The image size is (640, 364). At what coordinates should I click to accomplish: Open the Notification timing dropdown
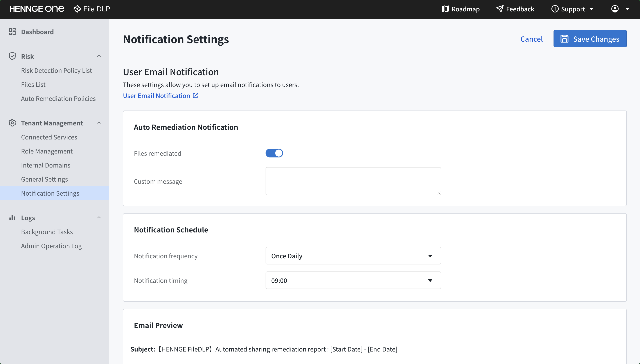tap(353, 280)
